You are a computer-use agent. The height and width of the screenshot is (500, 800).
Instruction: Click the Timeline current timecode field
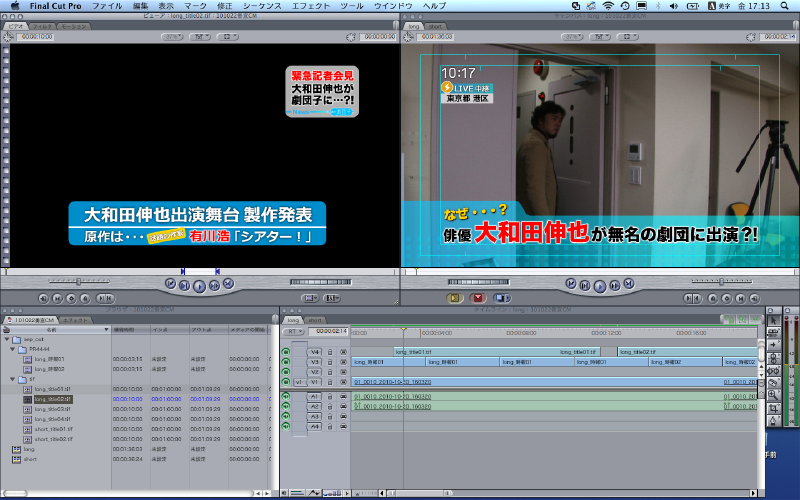coord(330,330)
